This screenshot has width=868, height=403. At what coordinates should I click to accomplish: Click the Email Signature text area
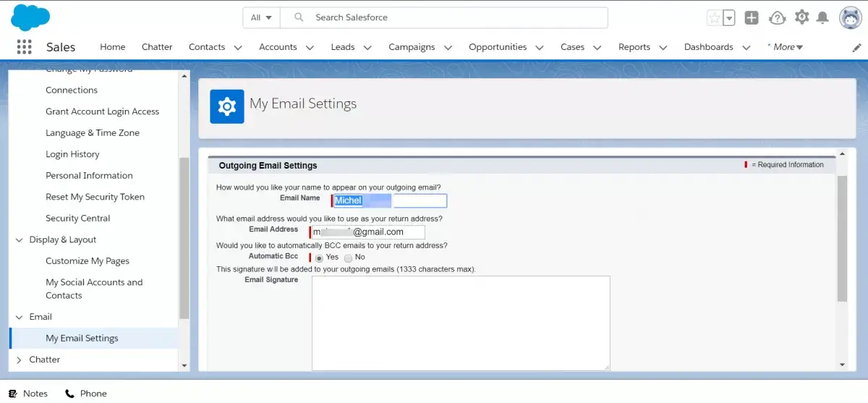(x=461, y=323)
